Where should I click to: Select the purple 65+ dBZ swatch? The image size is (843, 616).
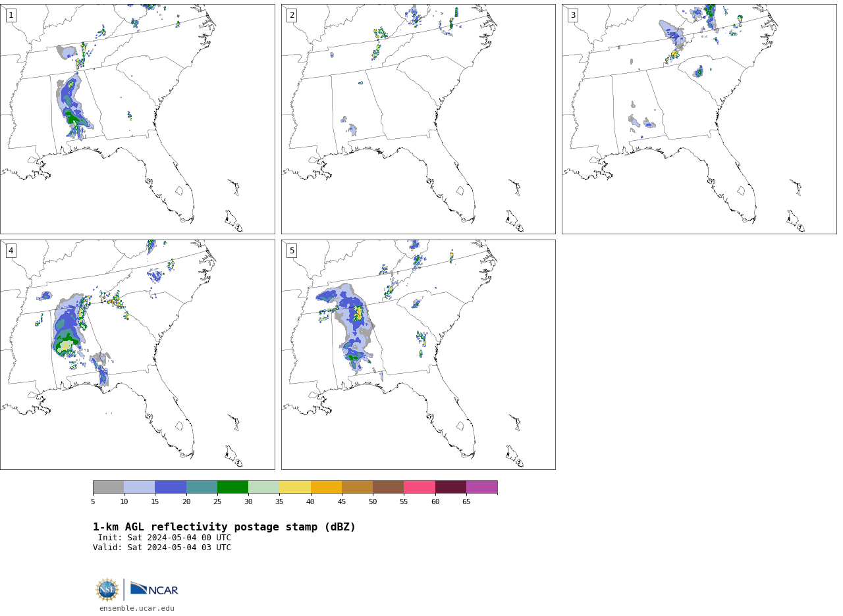click(x=481, y=487)
